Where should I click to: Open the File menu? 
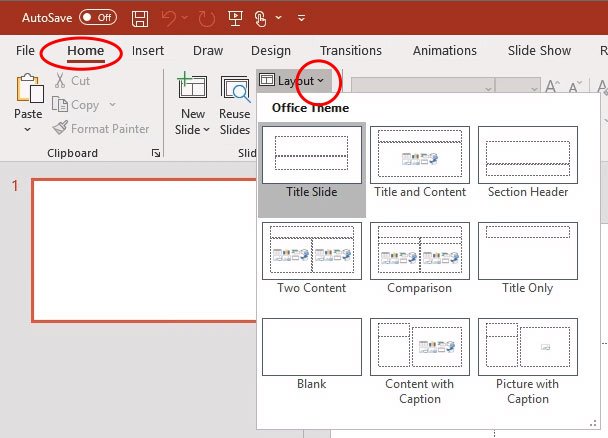(x=26, y=51)
